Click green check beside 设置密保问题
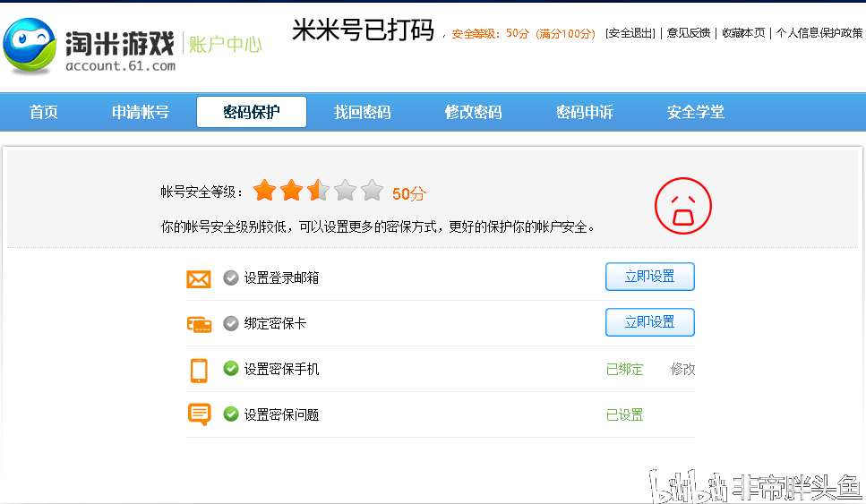866x504 pixels. (231, 414)
